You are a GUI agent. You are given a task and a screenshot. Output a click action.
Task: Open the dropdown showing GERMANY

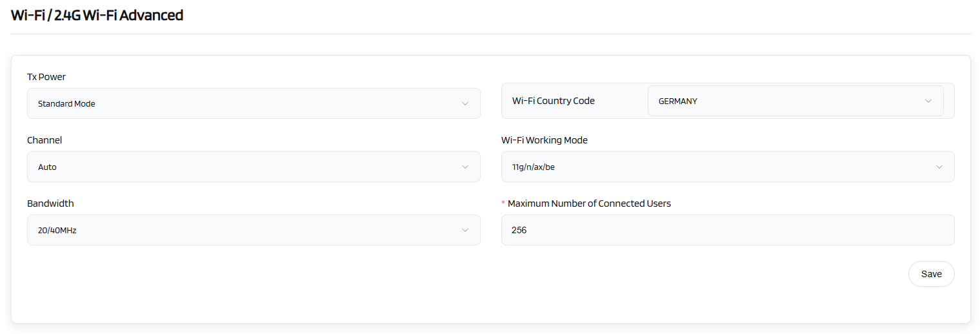click(787, 101)
